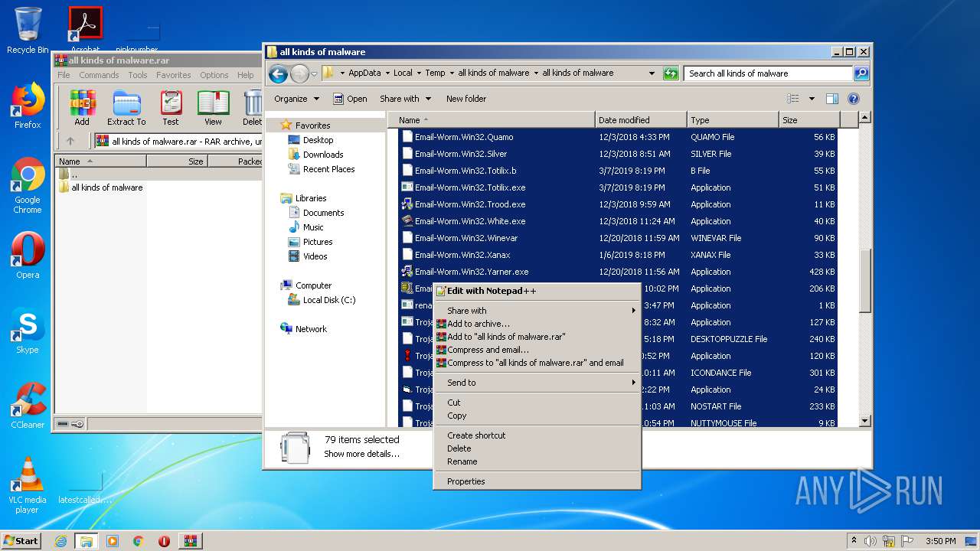Expand the address bar history dropdown
This screenshot has width=980, height=551.
coord(652,73)
